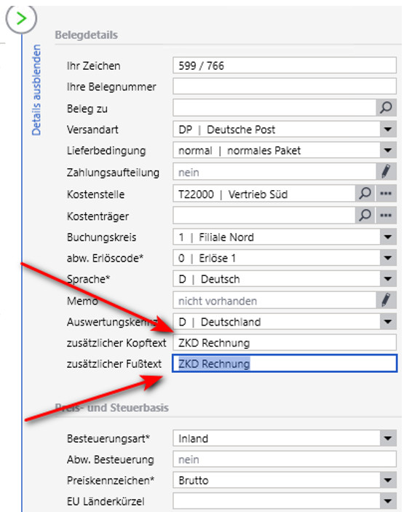Click the Belegdetails section heading

click(x=86, y=35)
